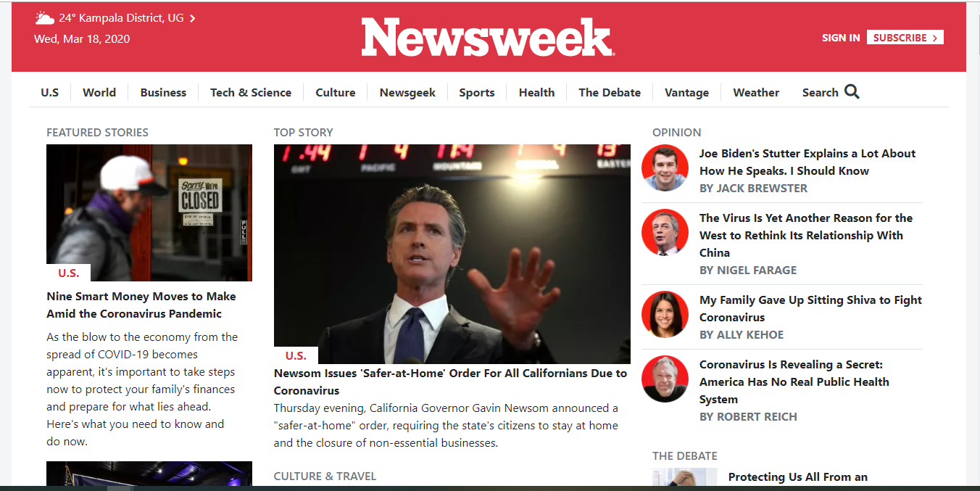980x491 pixels.
Task: Click Jack Brewster's author avatar
Action: (665, 168)
